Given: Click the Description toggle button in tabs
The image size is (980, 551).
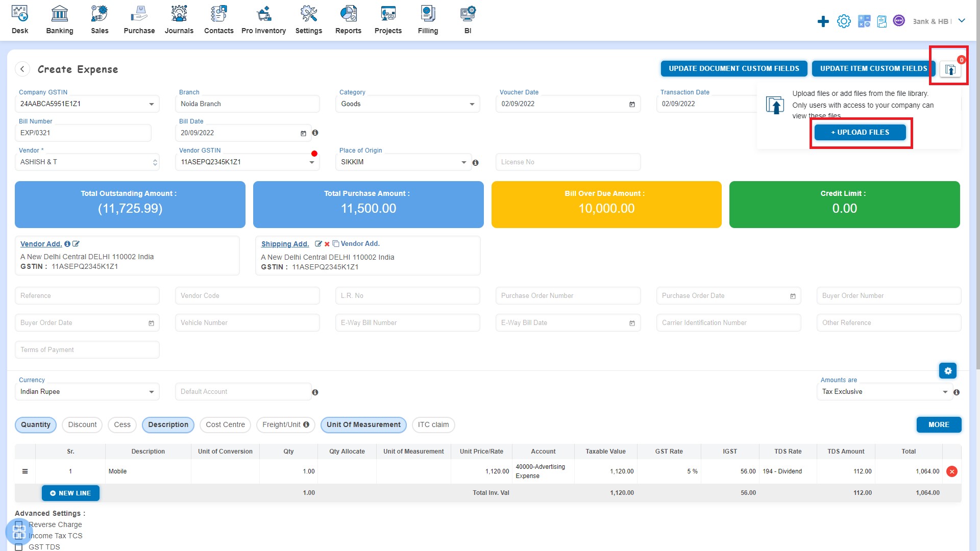Looking at the screenshot, I should 167,424.
